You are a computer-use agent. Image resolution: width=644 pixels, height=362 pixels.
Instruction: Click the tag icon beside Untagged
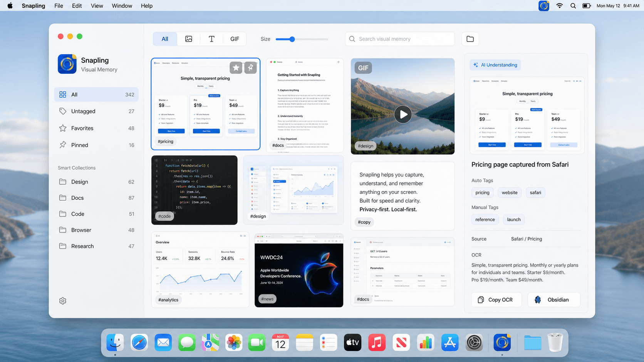63,111
